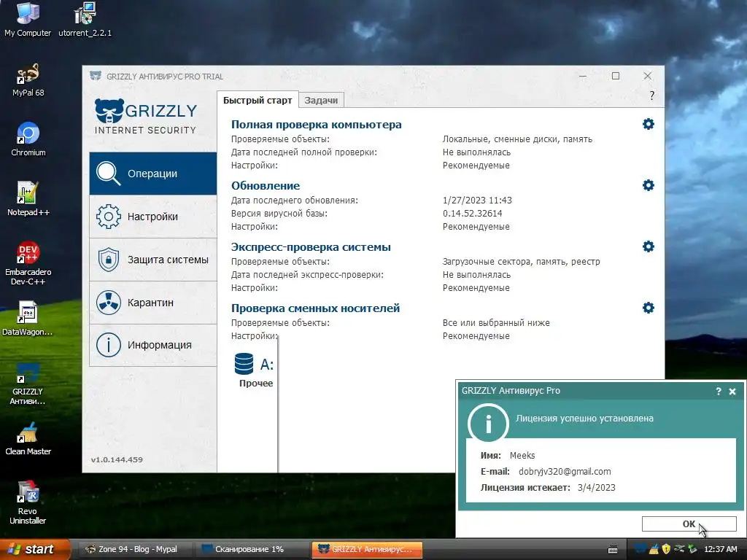747x560 pixels.
Task: Open Revo Uninstaller desktop icon
Action: [28, 503]
